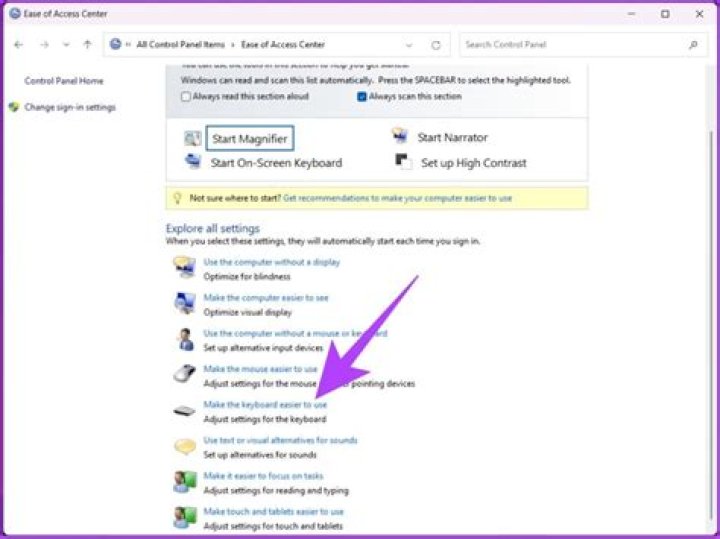Select All Control Panel Items breadcrumb
This screenshot has width=720, height=539.
[180, 45]
